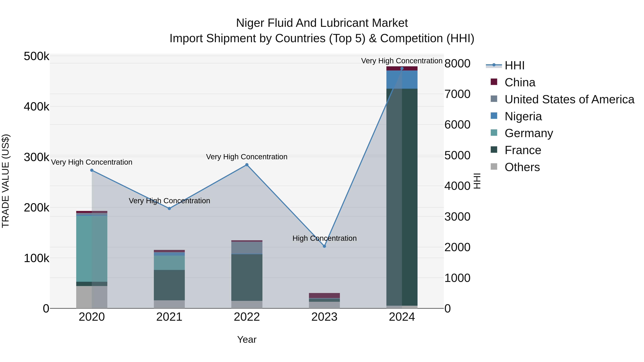Click the Germany segment of 2020 bar
Image resolution: width=644 pixels, height=362 pixels.
click(x=92, y=249)
